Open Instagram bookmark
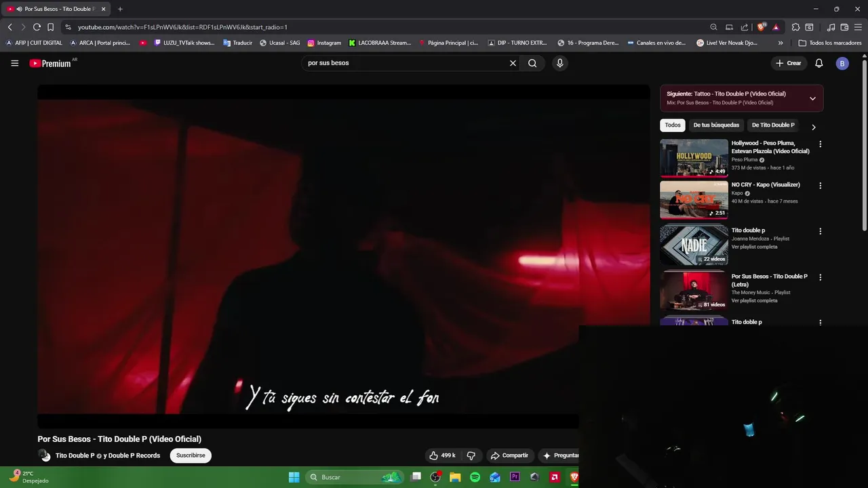Viewport: 868px width, 488px height. (x=324, y=43)
